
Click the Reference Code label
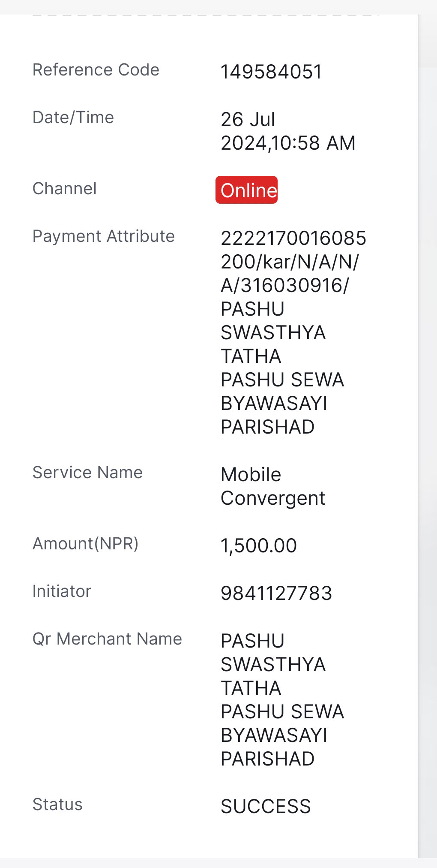[x=96, y=69]
